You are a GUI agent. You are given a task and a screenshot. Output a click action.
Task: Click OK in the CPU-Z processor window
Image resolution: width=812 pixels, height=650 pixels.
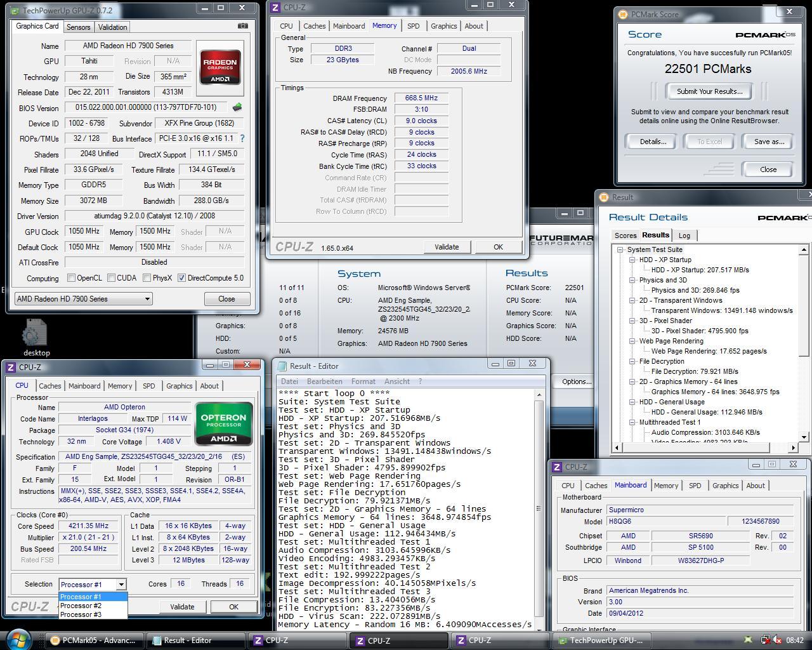233,607
